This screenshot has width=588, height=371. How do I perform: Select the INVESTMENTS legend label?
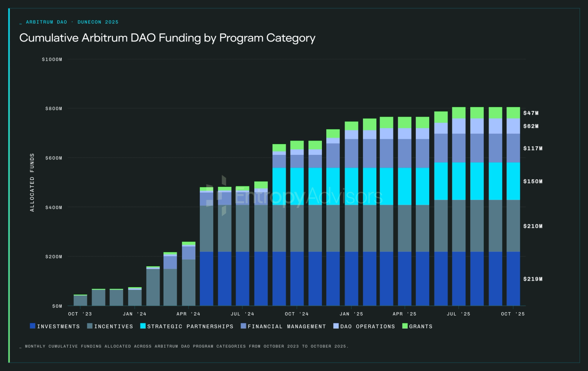[58, 327]
